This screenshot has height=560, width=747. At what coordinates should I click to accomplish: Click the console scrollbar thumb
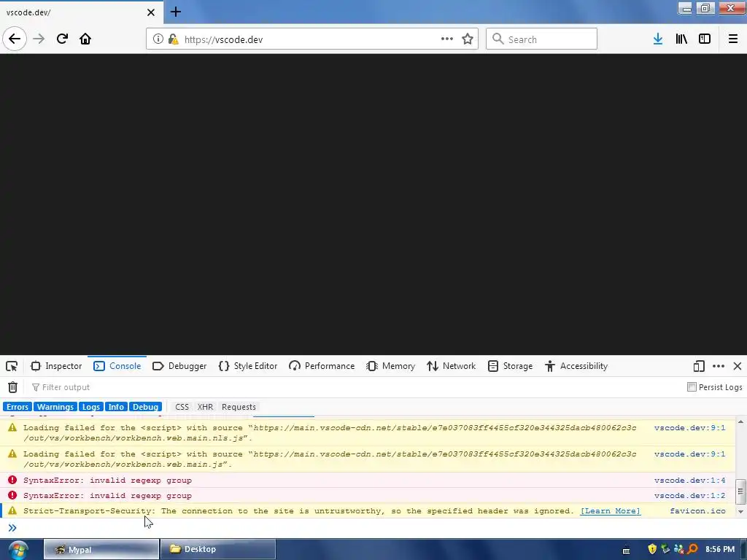740,491
